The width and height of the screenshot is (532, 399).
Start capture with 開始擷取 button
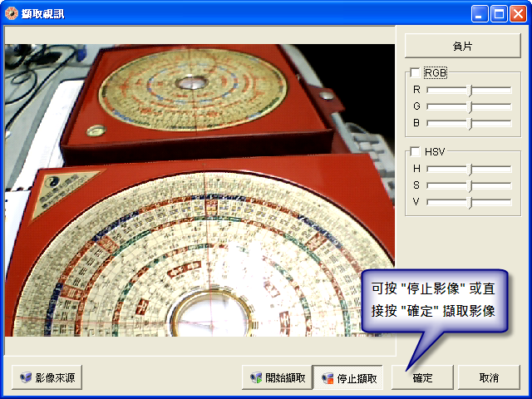point(277,377)
